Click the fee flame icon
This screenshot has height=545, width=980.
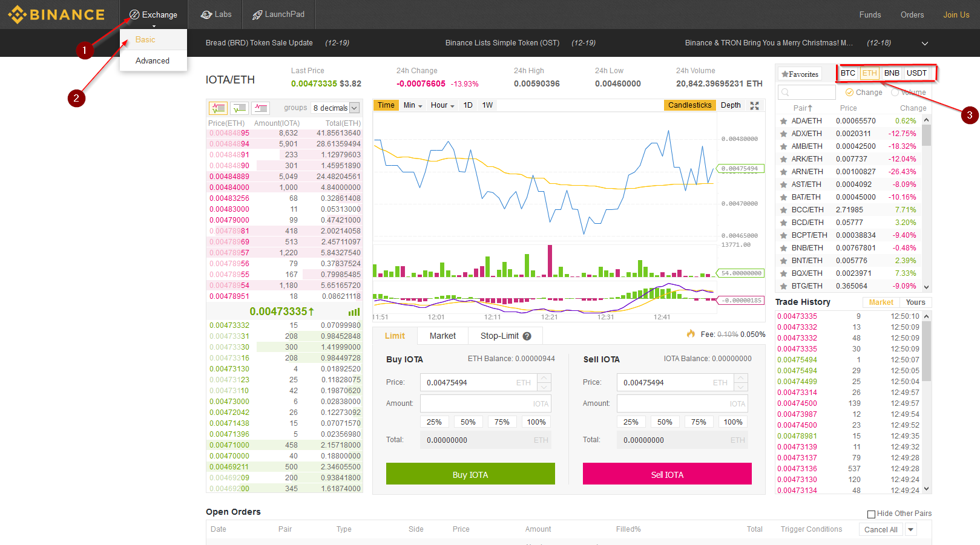(x=691, y=334)
